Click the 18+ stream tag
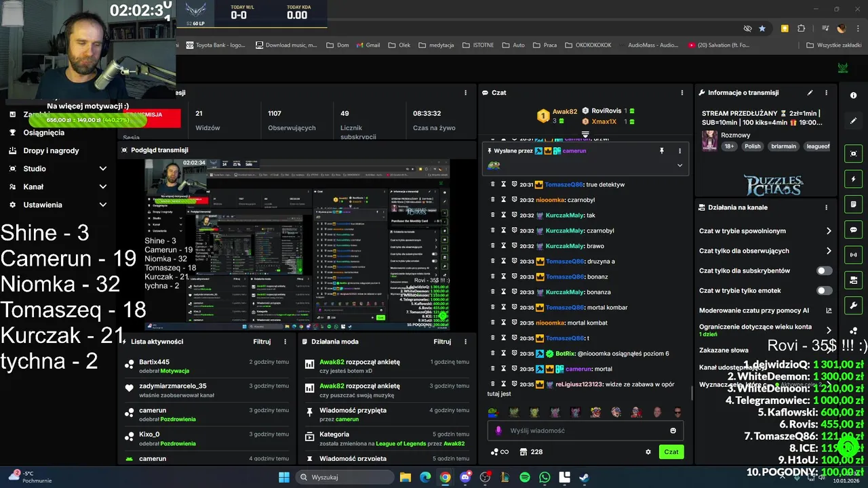 pyautogui.click(x=729, y=146)
